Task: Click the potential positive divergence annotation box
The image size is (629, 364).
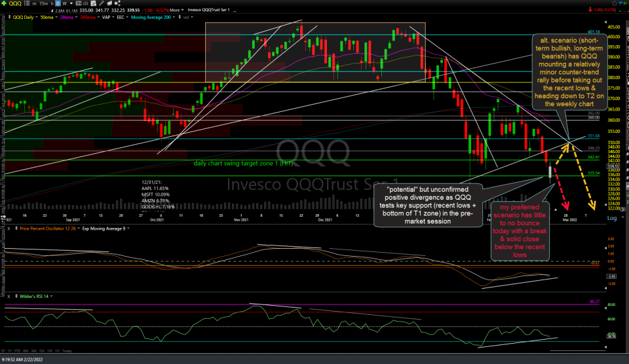Action: [428, 206]
